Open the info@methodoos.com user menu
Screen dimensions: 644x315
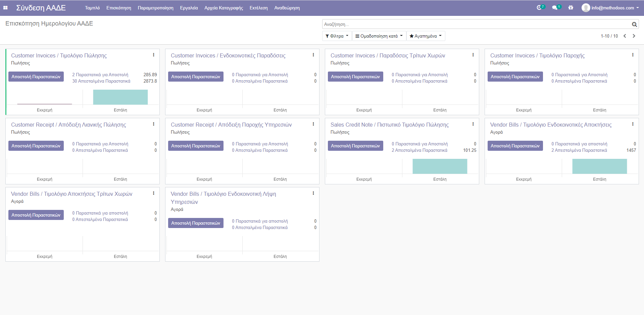point(610,8)
